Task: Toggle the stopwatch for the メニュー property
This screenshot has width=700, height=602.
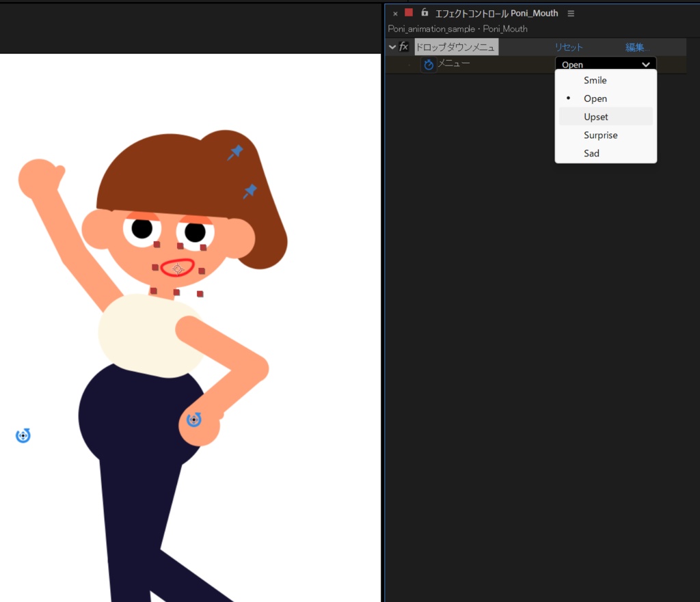Action: (429, 63)
